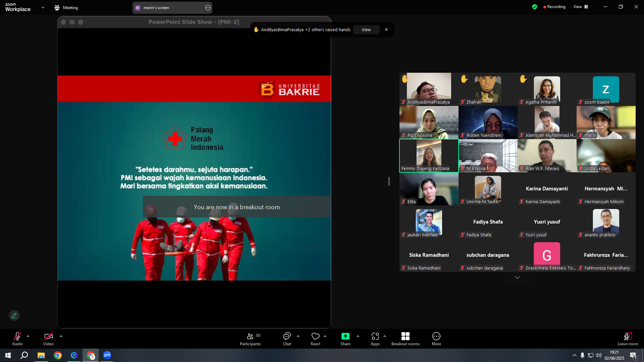
Task: Open Zoom app from the taskbar
Action: (x=107, y=355)
